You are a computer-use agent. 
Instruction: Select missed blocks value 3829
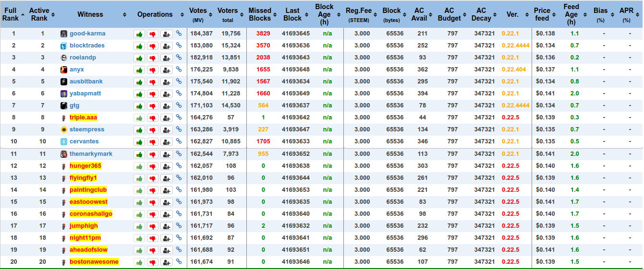[263, 34]
